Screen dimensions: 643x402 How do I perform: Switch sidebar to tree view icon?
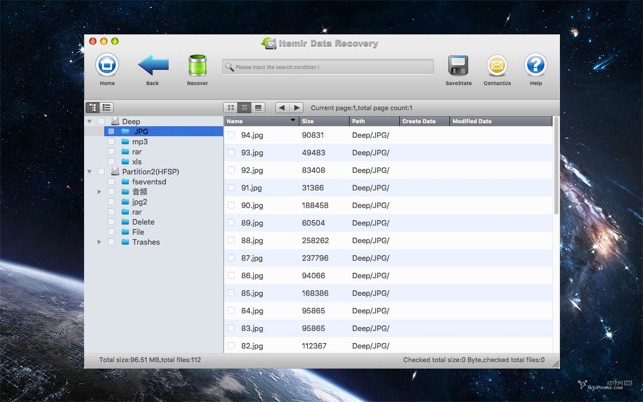point(93,107)
